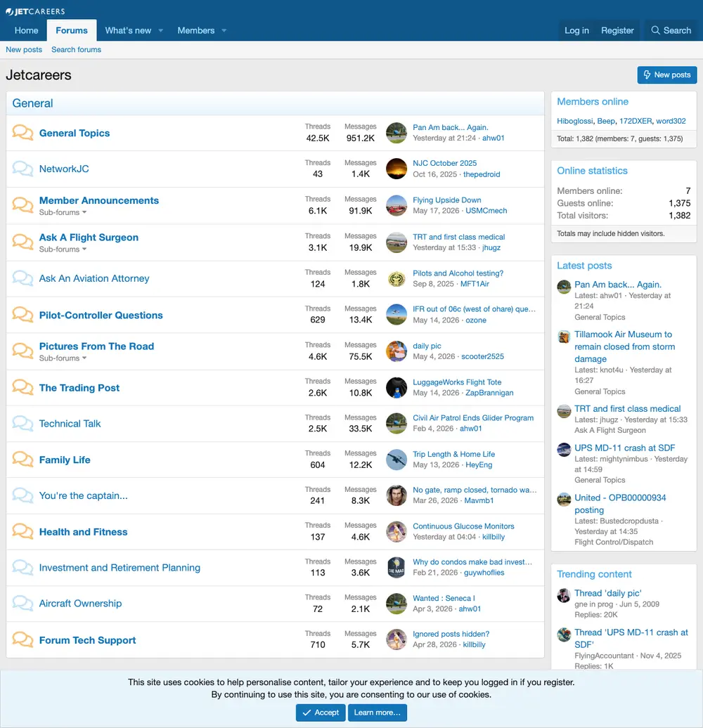This screenshot has height=728, width=703.
Task: Click the New posts sub-navigation link
Action: (24, 50)
